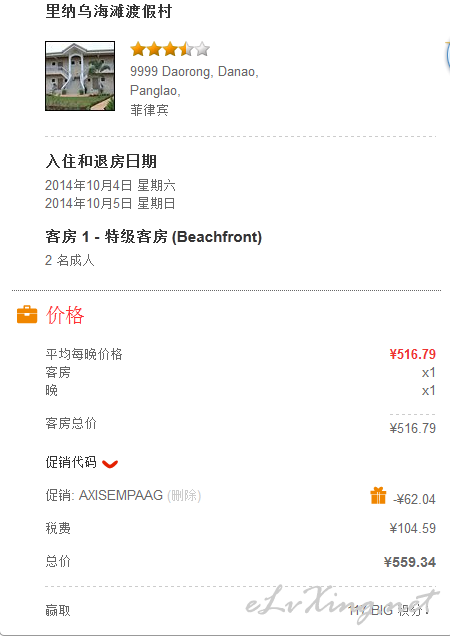Open the hotel building thumbnail photo
This screenshot has height=637, width=450.
80,76
